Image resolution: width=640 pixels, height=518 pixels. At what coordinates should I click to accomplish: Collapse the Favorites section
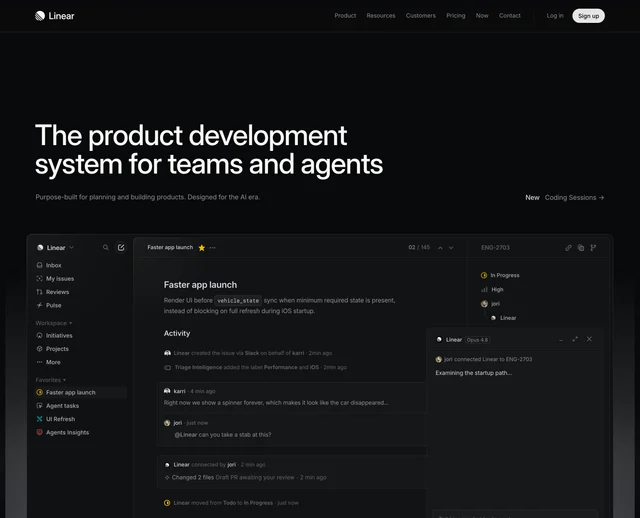pos(51,380)
